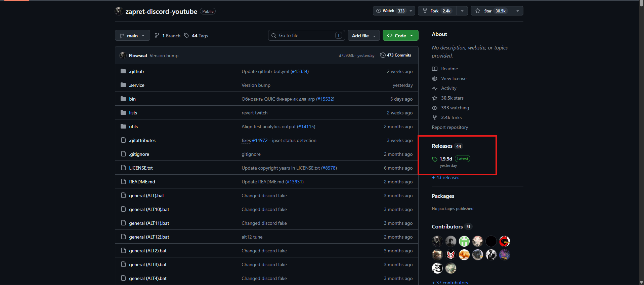Open the Releases heading link

coord(447,146)
